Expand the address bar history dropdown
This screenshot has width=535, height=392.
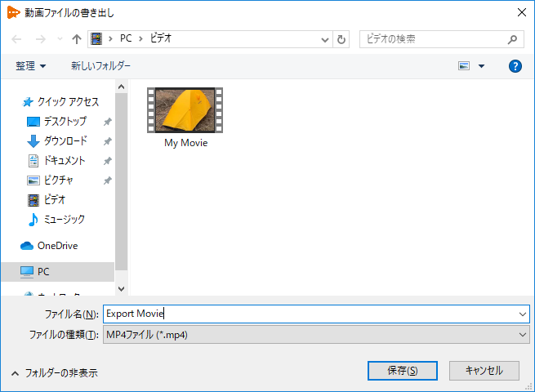[325, 39]
